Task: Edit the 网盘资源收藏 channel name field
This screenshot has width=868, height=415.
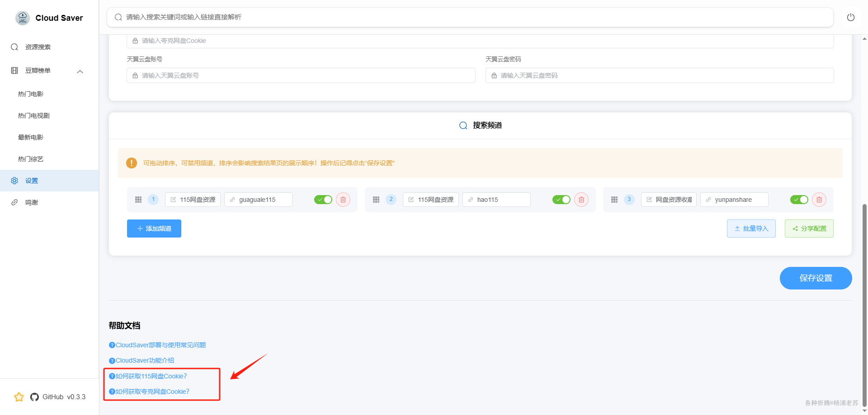Action: 669,200
